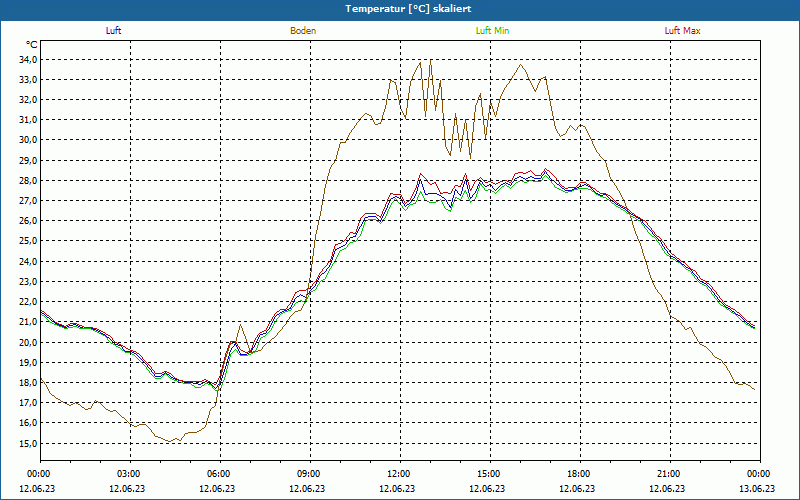Click the 17,0 y-axis value
The width and height of the screenshot is (800, 500).
(x=28, y=403)
